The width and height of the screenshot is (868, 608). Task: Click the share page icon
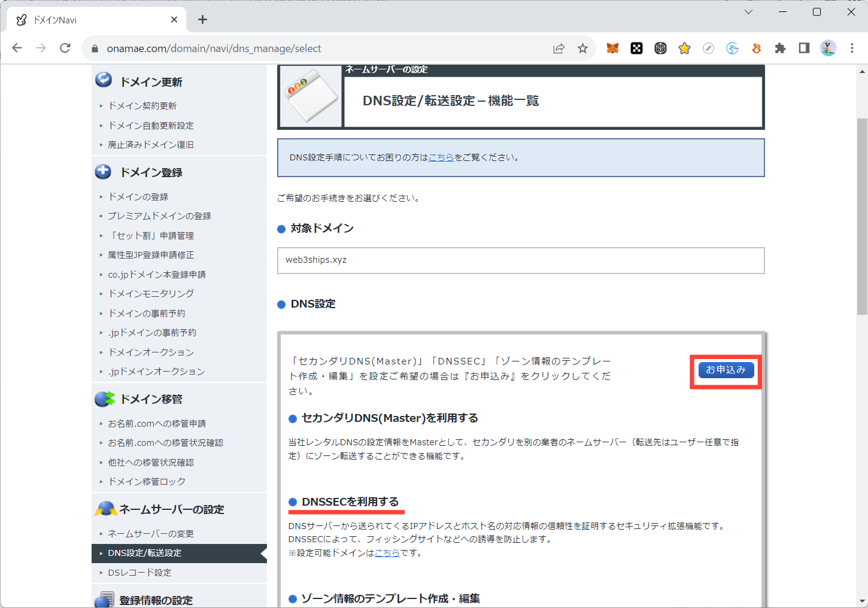pyautogui.click(x=559, y=48)
